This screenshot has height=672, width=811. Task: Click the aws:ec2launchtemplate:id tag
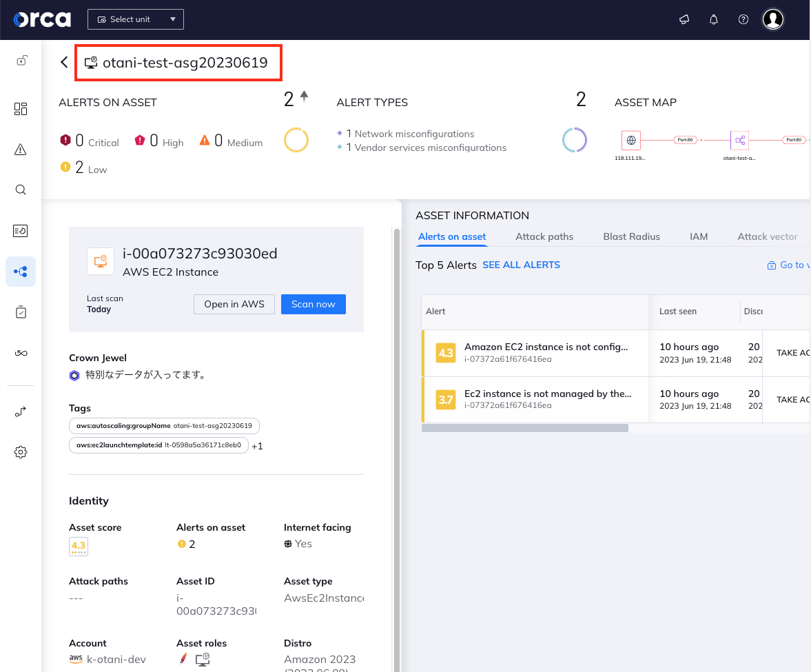tap(158, 445)
